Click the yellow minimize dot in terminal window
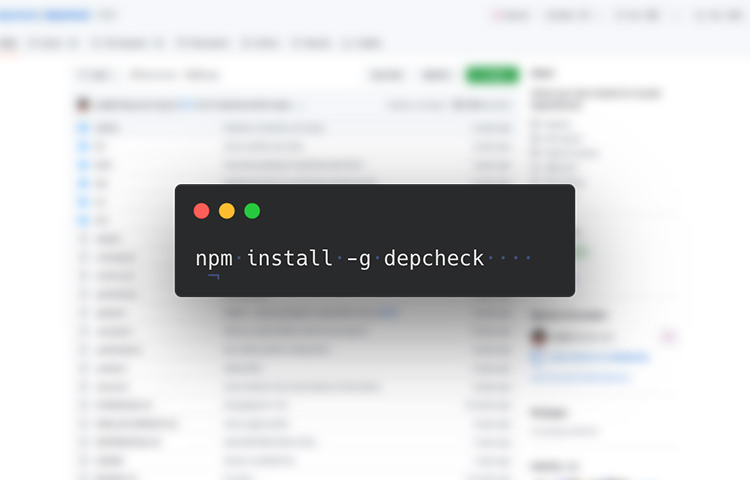Viewport: 750px width, 480px height. point(227,211)
